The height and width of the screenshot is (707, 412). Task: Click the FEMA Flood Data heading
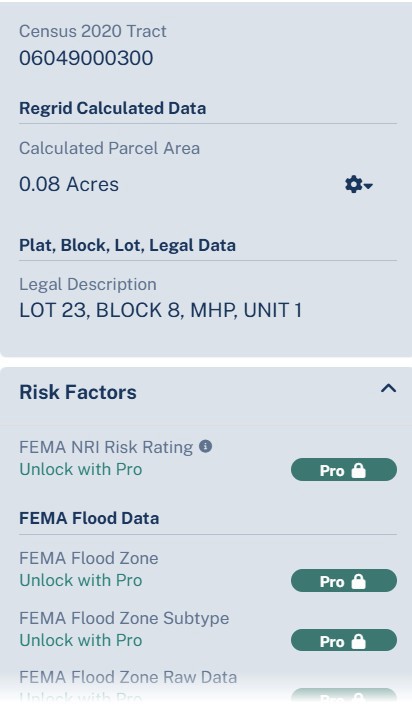click(x=89, y=518)
